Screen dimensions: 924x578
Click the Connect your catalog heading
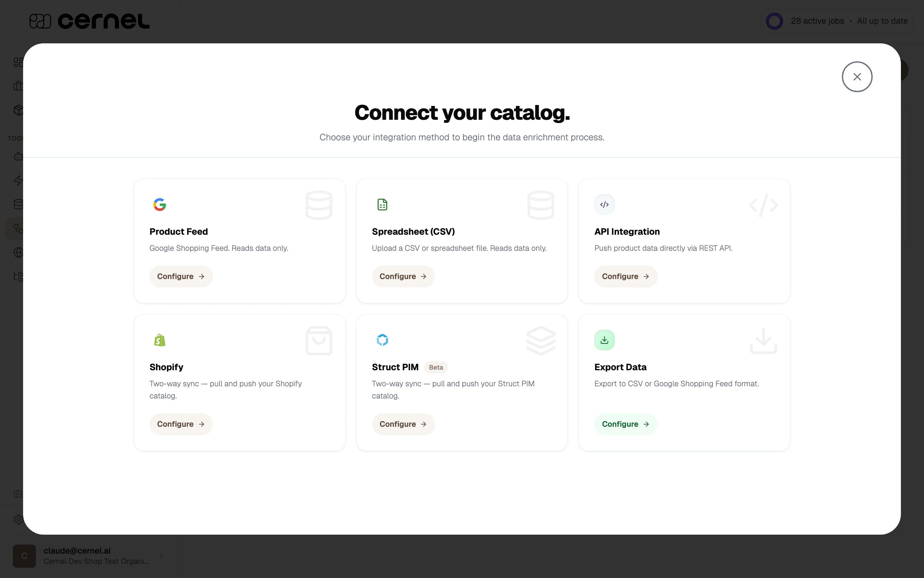point(462,112)
